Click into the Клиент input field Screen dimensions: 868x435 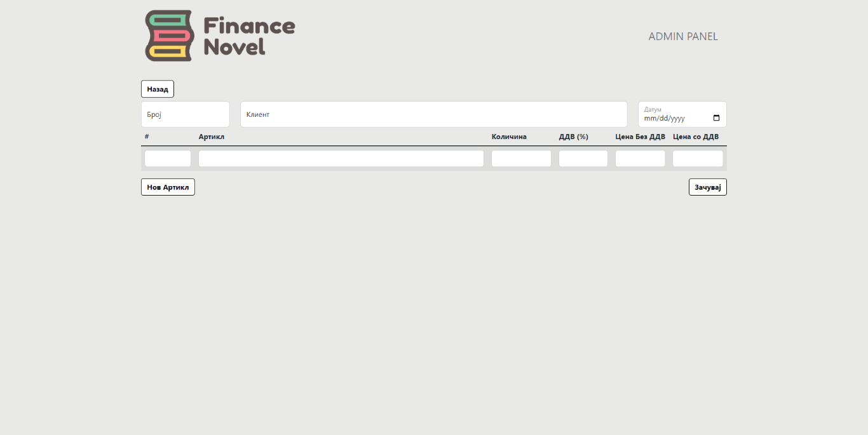point(433,114)
